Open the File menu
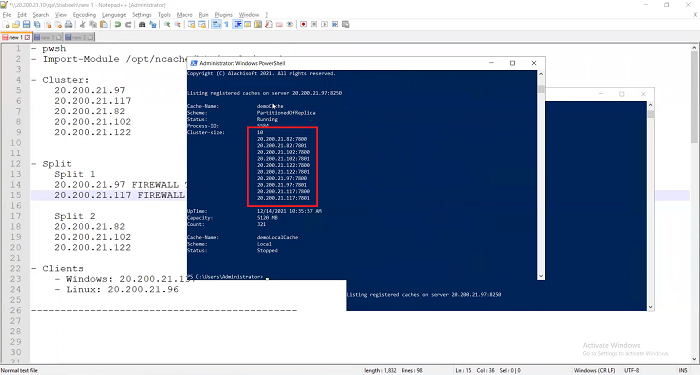This screenshot has height=375, width=700. pos(7,15)
